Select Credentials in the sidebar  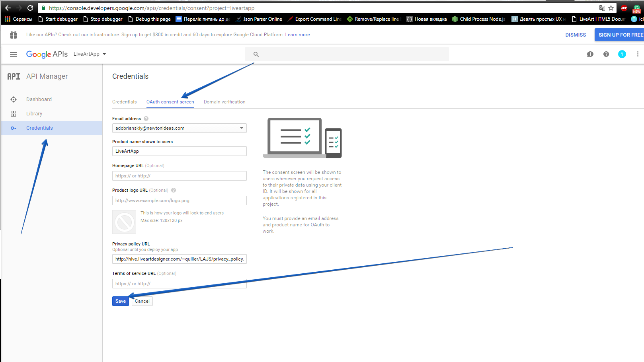point(51,128)
